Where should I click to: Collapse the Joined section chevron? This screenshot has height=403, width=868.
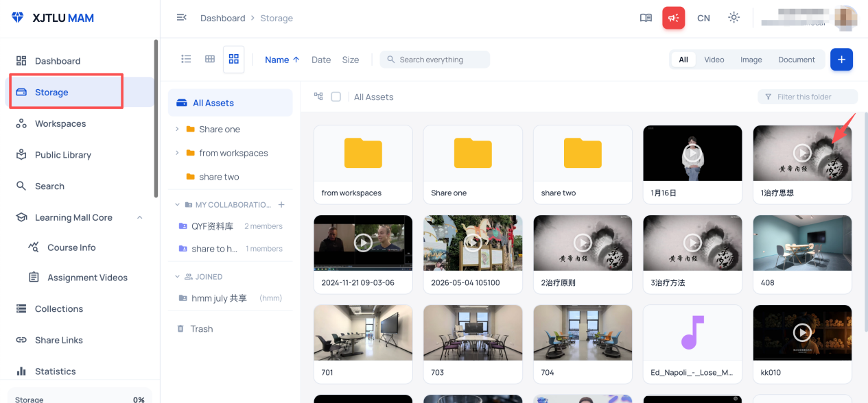click(177, 277)
